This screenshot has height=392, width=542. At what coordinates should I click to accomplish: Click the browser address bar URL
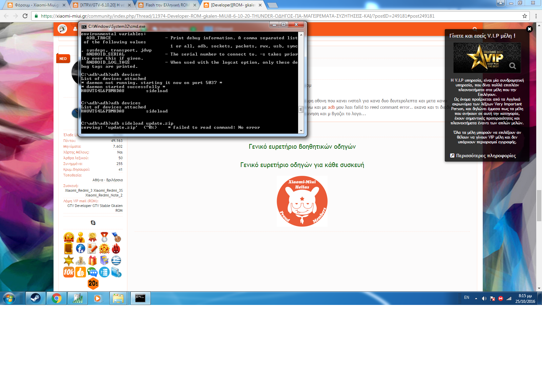pos(237,16)
